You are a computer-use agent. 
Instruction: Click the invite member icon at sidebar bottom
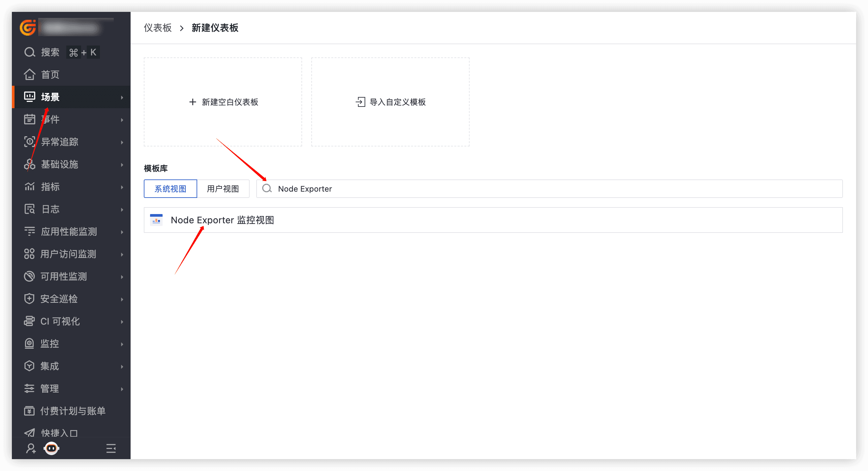pos(31,449)
